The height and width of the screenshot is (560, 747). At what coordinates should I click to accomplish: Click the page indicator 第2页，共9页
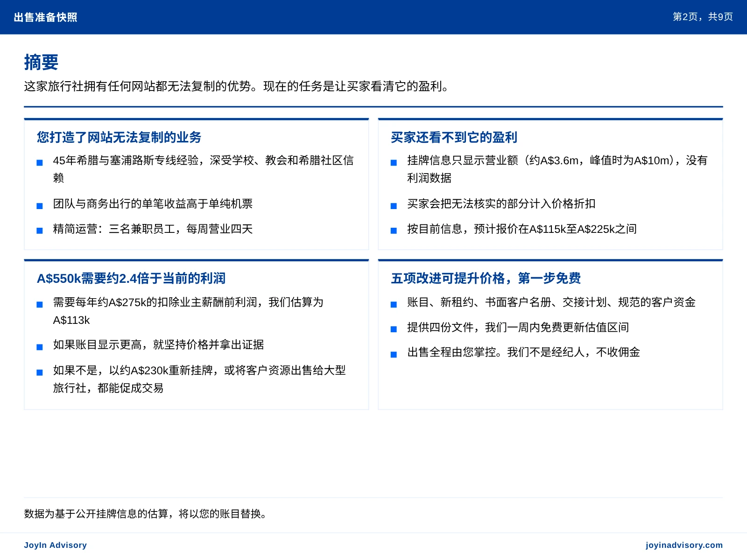point(703,17)
